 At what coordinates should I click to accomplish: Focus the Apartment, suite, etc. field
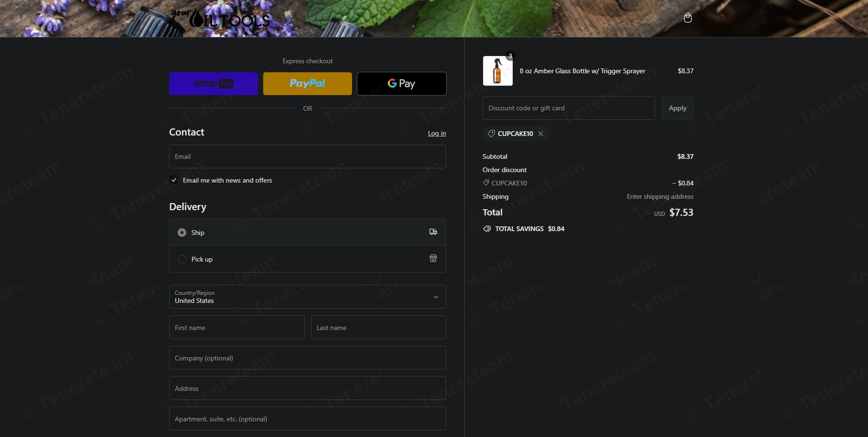(307, 418)
